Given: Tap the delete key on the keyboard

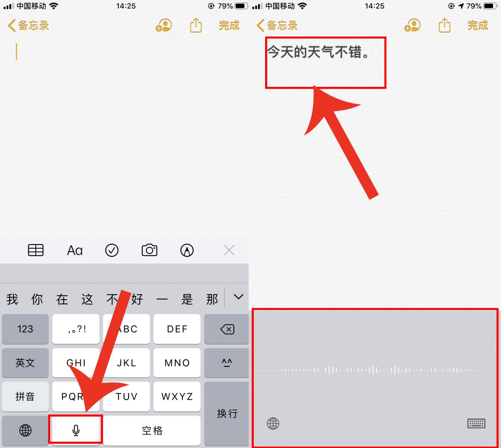Looking at the screenshot, I should point(227,329).
